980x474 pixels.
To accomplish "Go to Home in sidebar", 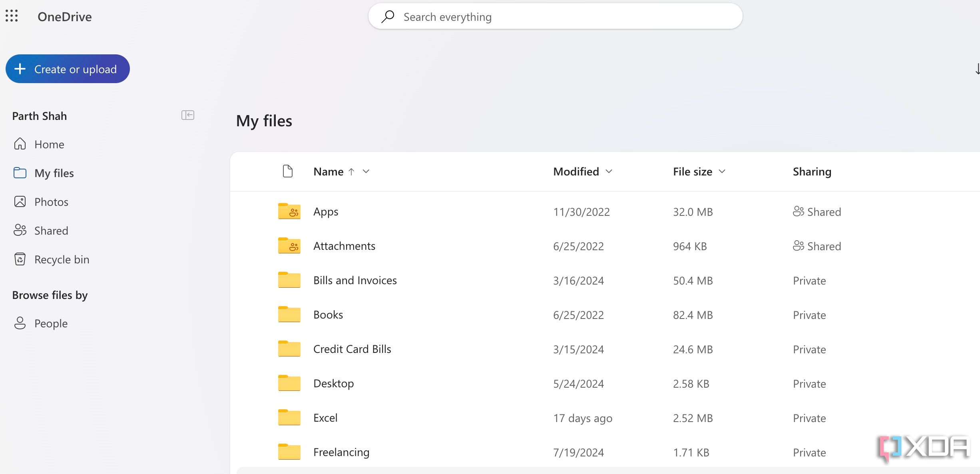I will point(49,144).
